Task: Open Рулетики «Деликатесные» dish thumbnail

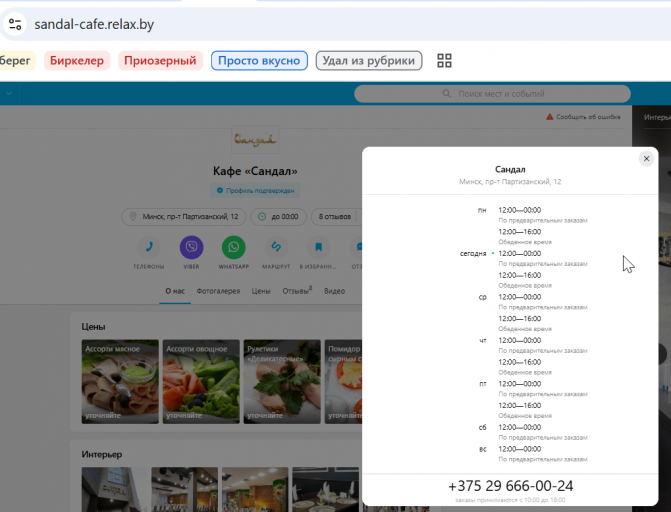Action: coord(282,381)
